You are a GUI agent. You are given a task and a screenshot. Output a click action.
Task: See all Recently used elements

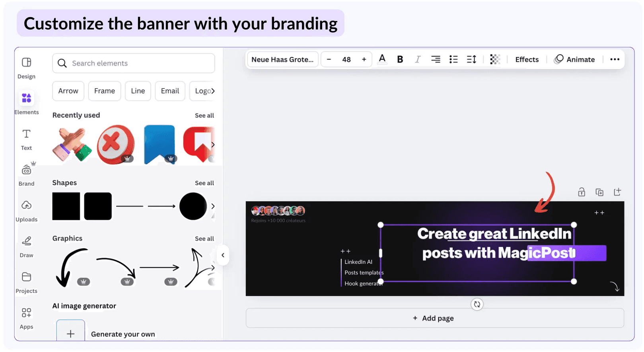pyautogui.click(x=204, y=115)
